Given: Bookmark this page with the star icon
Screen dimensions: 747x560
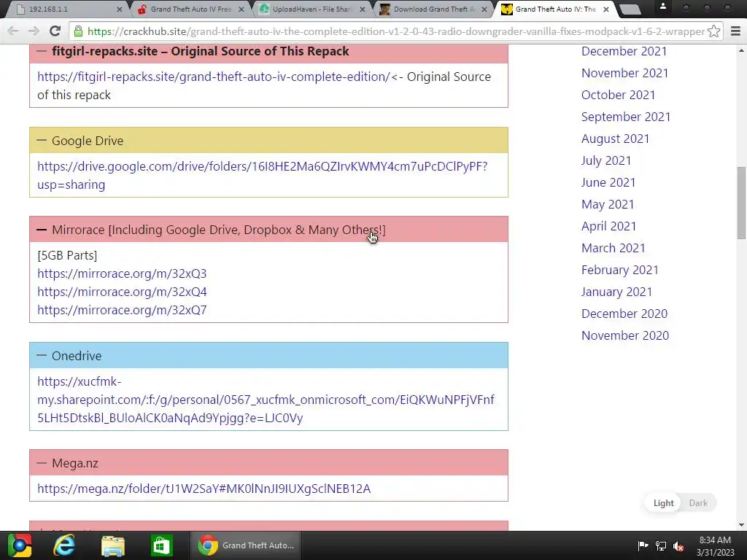Looking at the screenshot, I should pyautogui.click(x=713, y=31).
